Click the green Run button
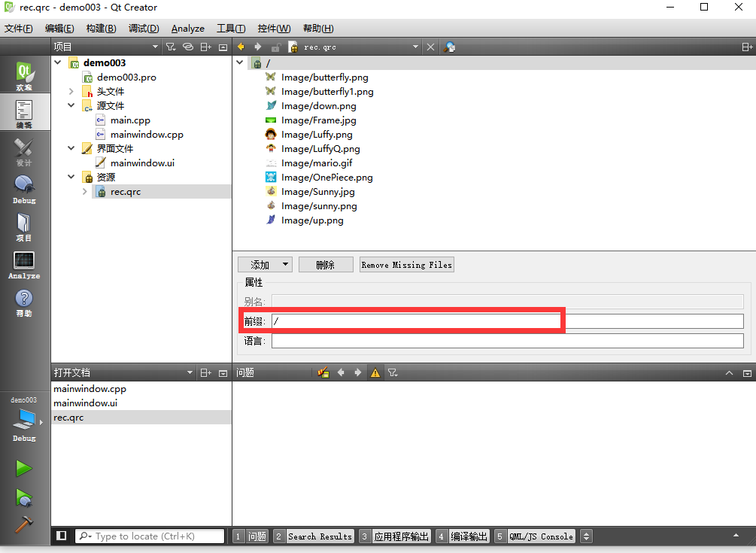 [24, 468]
